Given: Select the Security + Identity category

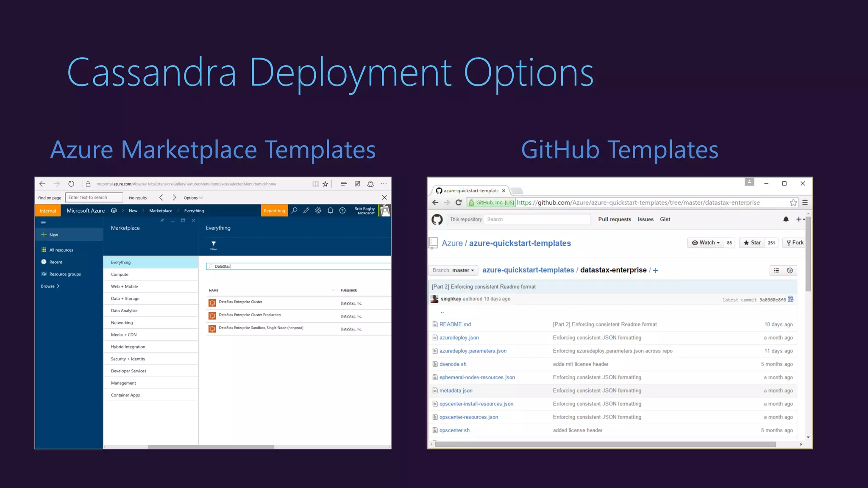Looking at the screenshot, I should 150,359.
